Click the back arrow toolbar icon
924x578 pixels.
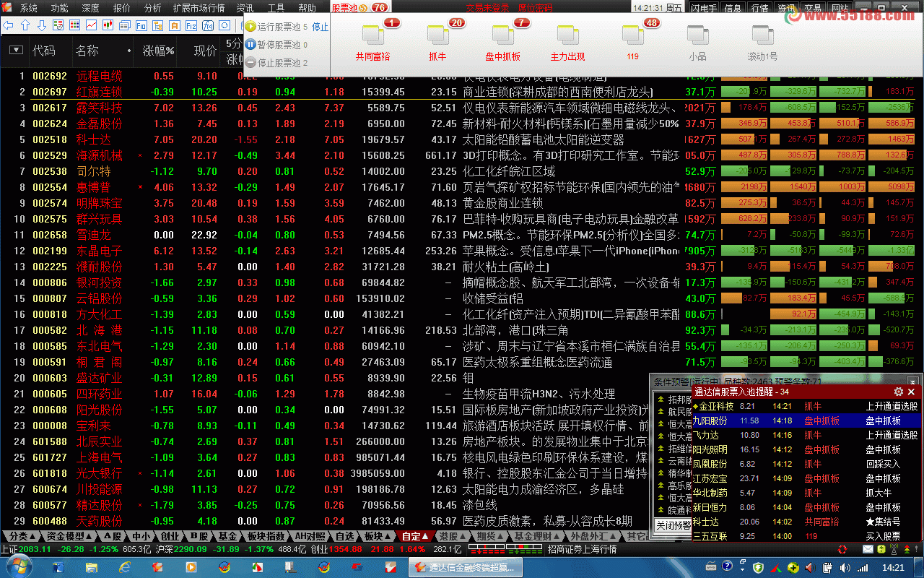click(9, 25)
